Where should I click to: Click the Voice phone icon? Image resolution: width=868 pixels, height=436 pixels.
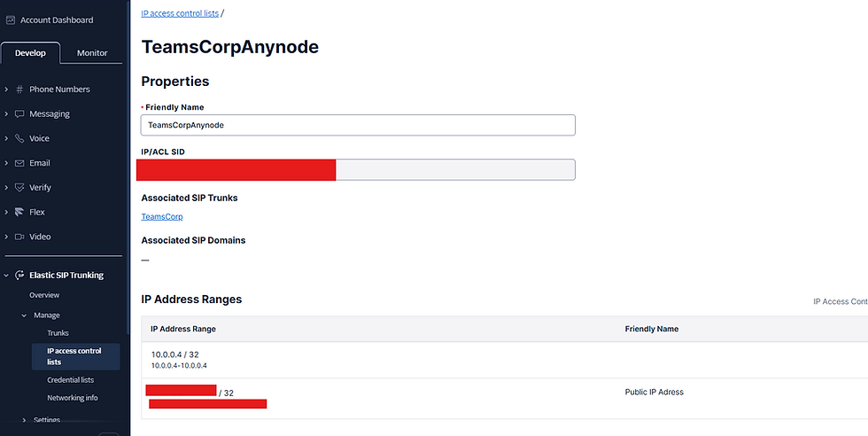tap(19, 139)
